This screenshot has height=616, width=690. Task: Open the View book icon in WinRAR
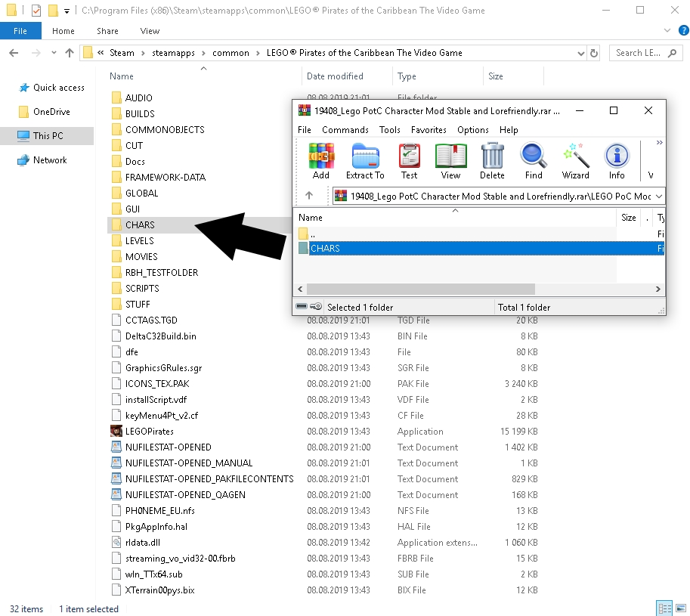click(x=450, y=161)
